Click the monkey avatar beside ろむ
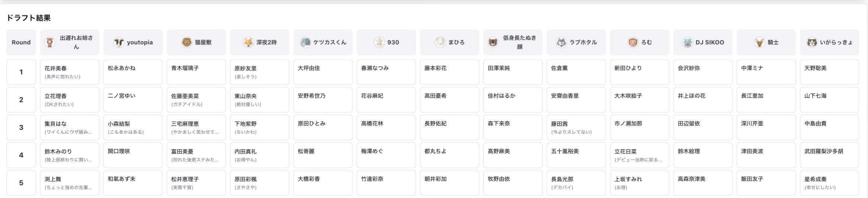Image resolution: width=868 pixels, height=198 pixels. [x=633, y=42]
